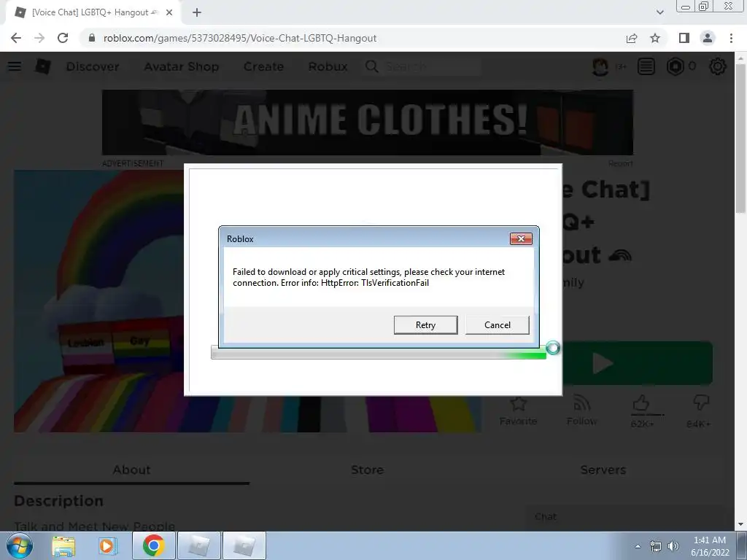Open the Robux page in the navbar
The image size is (747, 560).
coord(328,66)
